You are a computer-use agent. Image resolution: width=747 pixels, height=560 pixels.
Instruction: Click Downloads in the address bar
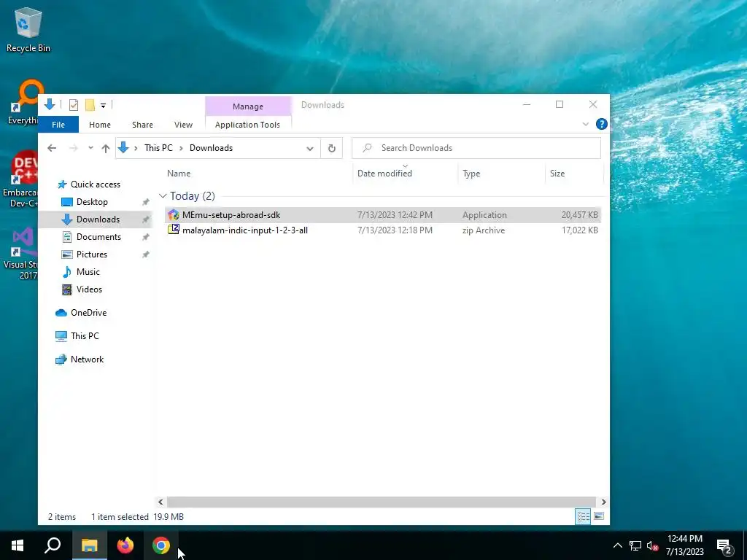pos(211,148)
